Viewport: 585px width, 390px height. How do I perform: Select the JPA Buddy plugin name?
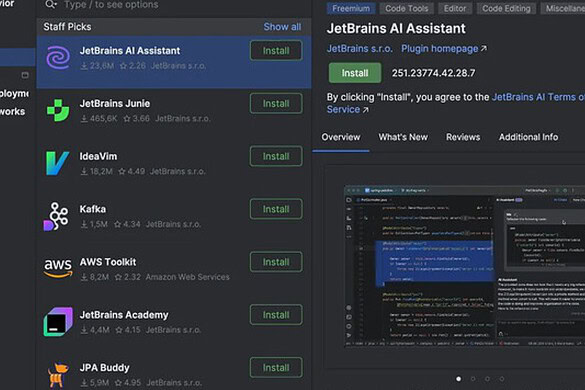[104, 368]
